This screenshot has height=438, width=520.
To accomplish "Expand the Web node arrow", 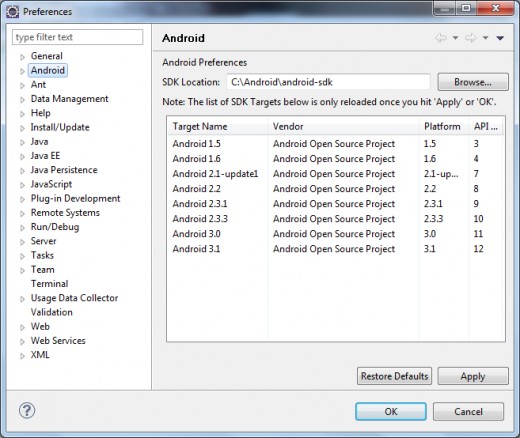I will click(x=22, y=327).
